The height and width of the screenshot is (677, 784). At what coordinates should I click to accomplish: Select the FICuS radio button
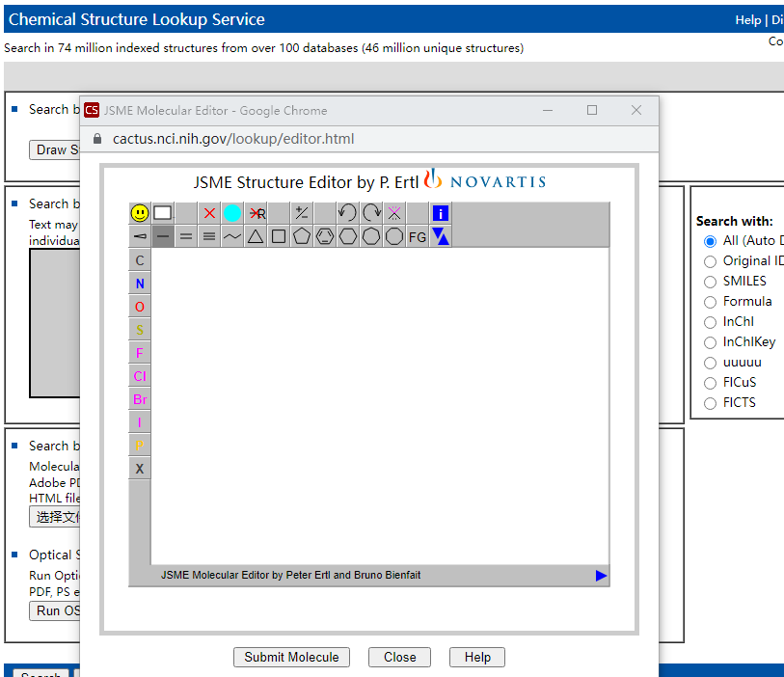(x=710, y=383)
